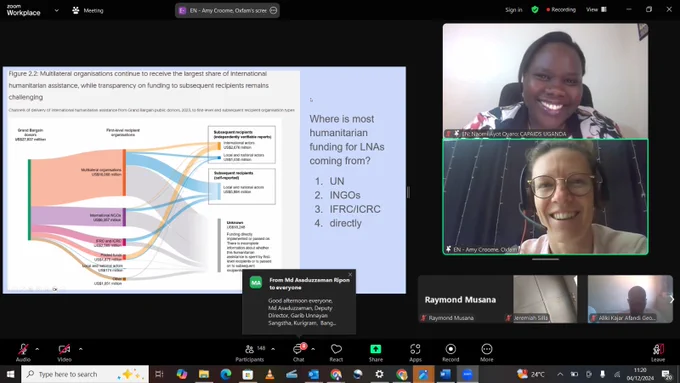Click Type here to search box
The width and height of the screenshot is (680, 383).
(x=85, y=374)
